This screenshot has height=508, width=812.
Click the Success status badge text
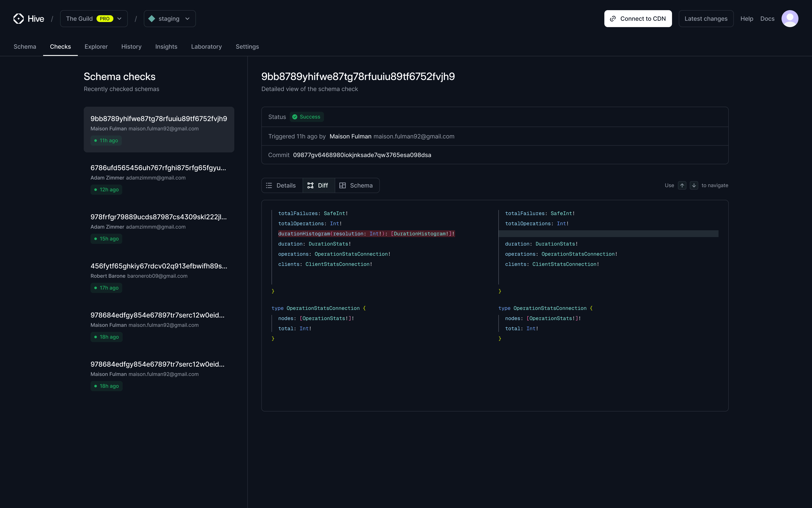[x=310, y=117]
